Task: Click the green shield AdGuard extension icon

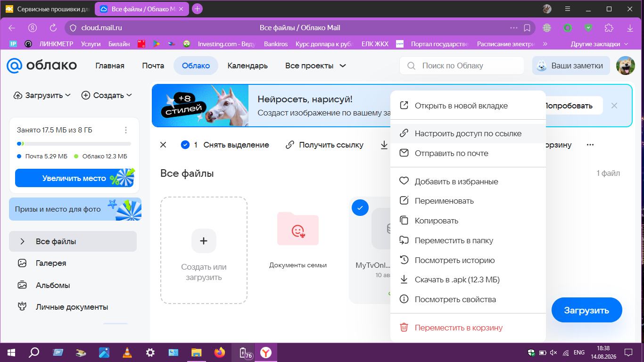Action: click(588, 28)
